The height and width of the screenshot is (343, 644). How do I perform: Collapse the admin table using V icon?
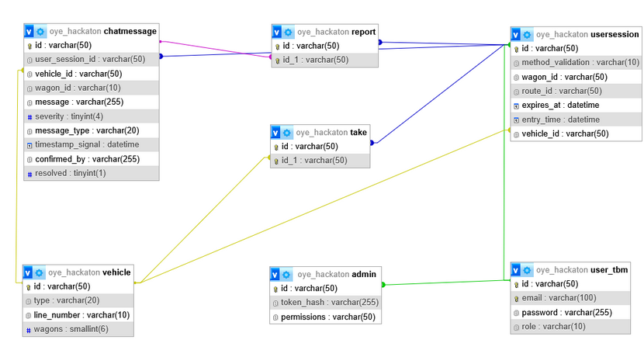[275, 274]
